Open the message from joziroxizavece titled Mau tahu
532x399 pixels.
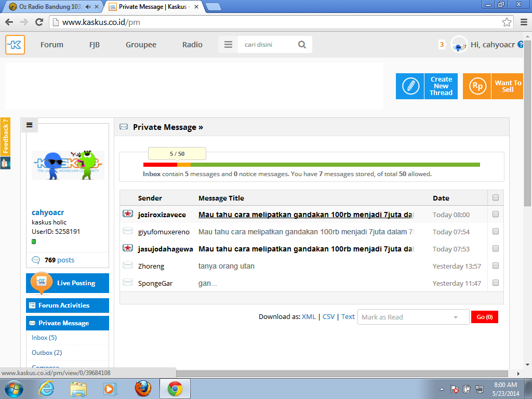click(305, 215)
